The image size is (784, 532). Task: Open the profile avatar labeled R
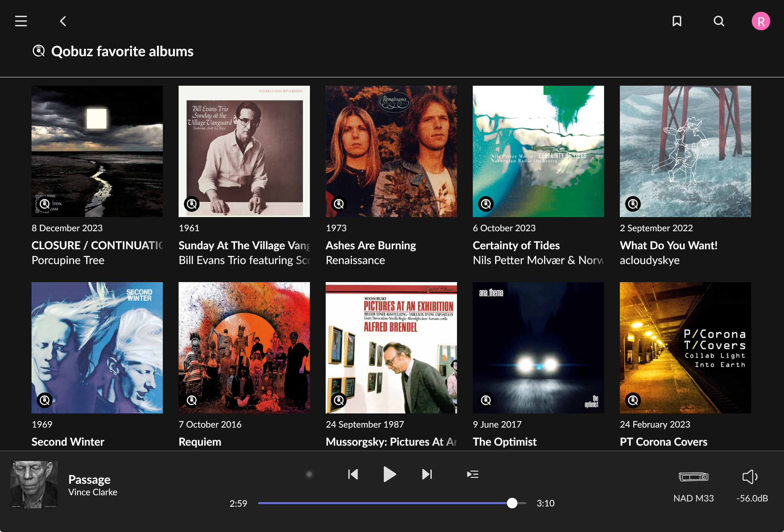coord(761,21)
